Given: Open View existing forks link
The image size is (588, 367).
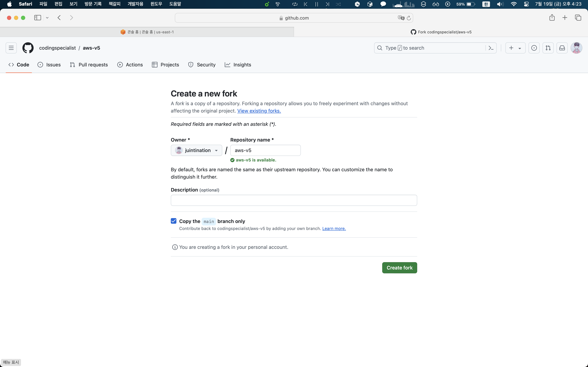Looking at the screenshot, I should coord(259,111).
